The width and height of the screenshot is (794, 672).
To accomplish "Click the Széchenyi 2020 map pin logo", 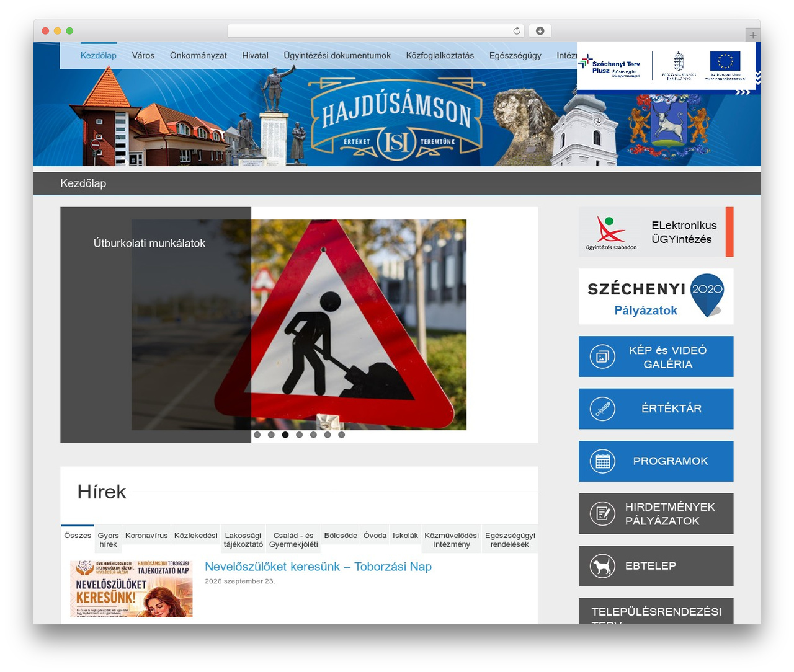I will pyautogui.click(x=707, y=296).
